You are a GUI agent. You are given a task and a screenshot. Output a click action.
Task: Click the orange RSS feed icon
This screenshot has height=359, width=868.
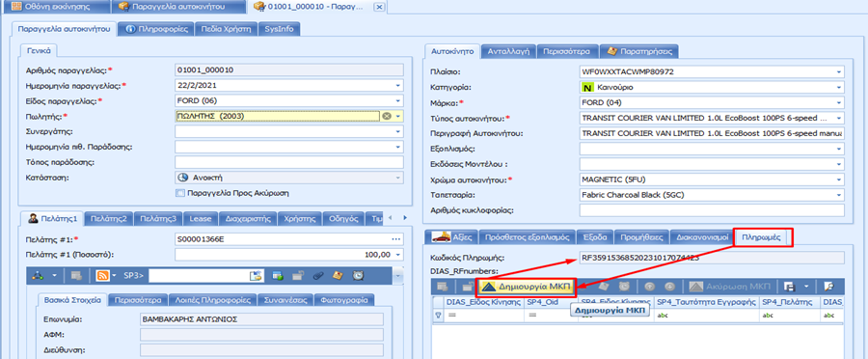[102, 275]
